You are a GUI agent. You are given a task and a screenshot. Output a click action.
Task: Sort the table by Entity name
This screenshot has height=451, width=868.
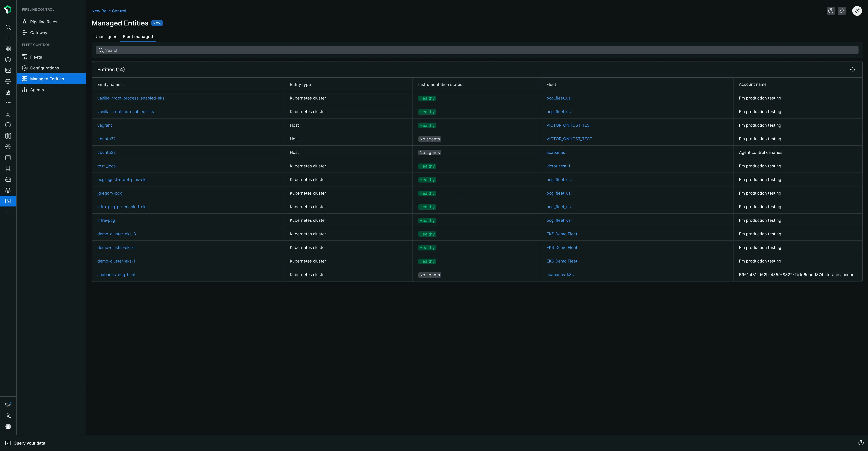111,84
